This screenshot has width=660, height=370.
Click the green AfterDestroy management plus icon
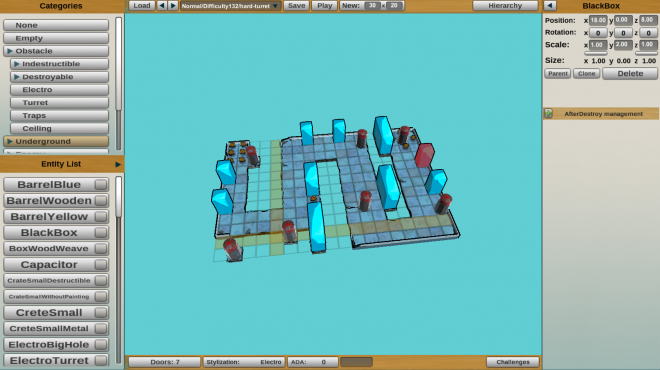coord(548,113)
